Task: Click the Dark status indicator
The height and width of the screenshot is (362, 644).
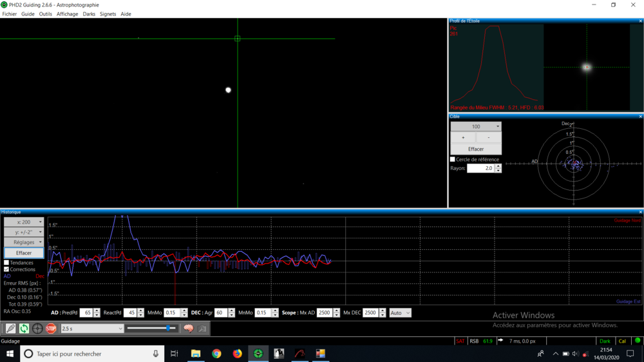Action: pos(605,341)
